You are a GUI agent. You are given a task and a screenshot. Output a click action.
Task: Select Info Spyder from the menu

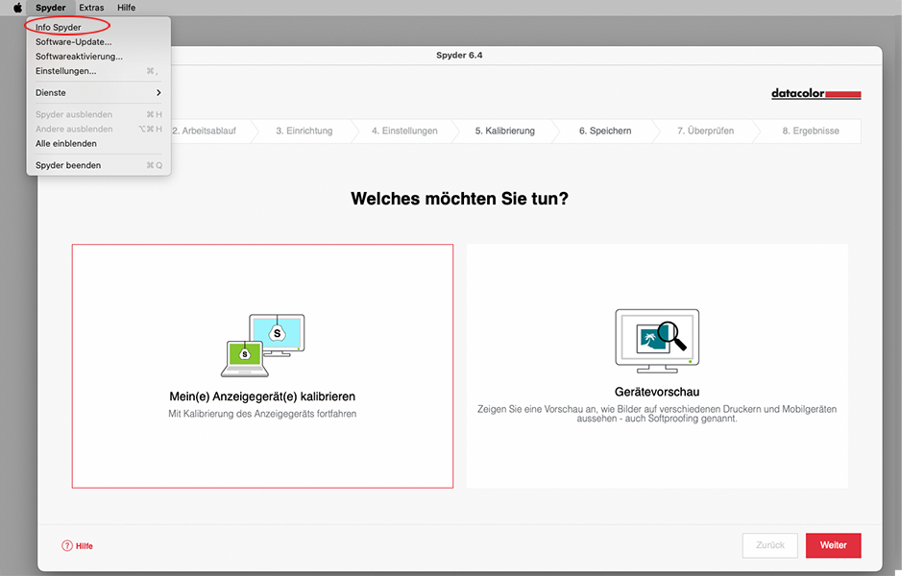[x=59, y=28]
